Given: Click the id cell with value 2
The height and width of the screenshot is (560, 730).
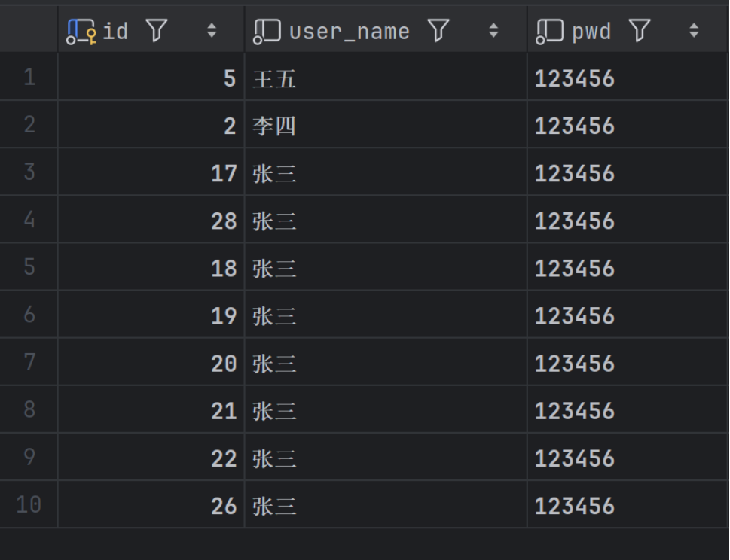Looking at the screenshot, I should (x=151, y=125).
